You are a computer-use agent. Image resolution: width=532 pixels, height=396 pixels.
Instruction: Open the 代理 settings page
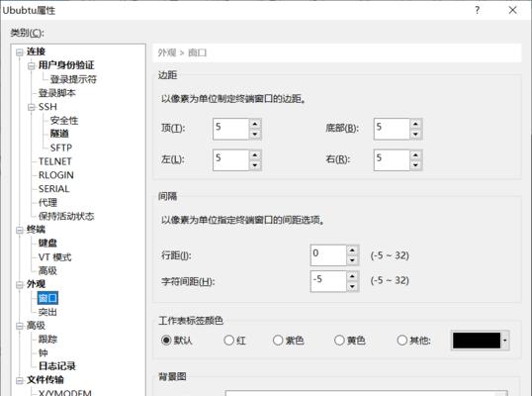pyautogui.click(x=47, y=202)
